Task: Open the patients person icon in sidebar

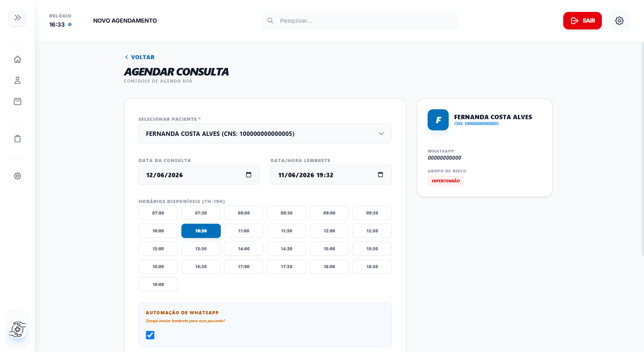Action: tap(18, 80)
